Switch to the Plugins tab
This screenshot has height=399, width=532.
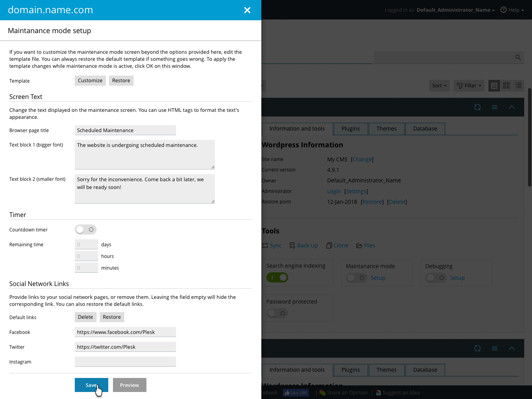pyautogui.click(x=351, y=129)
